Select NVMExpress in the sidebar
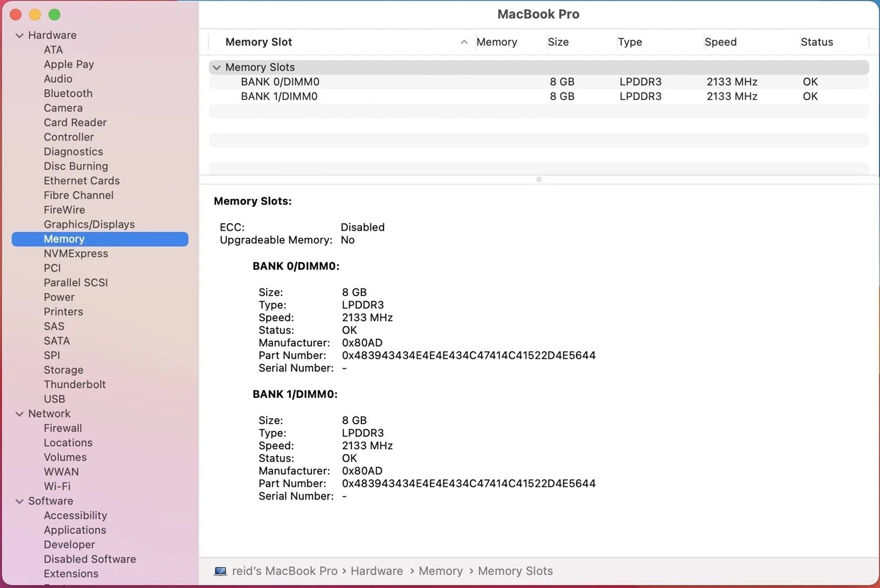Viewport: 880px width, 588px height. [76, 253]
